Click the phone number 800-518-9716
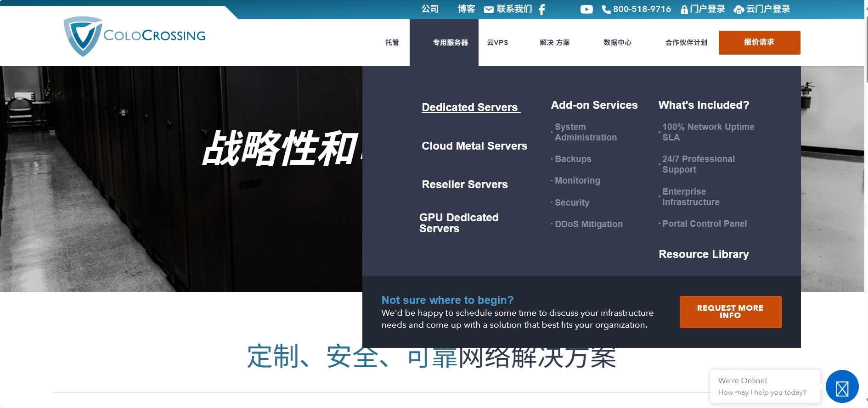This screenshot has width=868, height=408. pos(642,9)
